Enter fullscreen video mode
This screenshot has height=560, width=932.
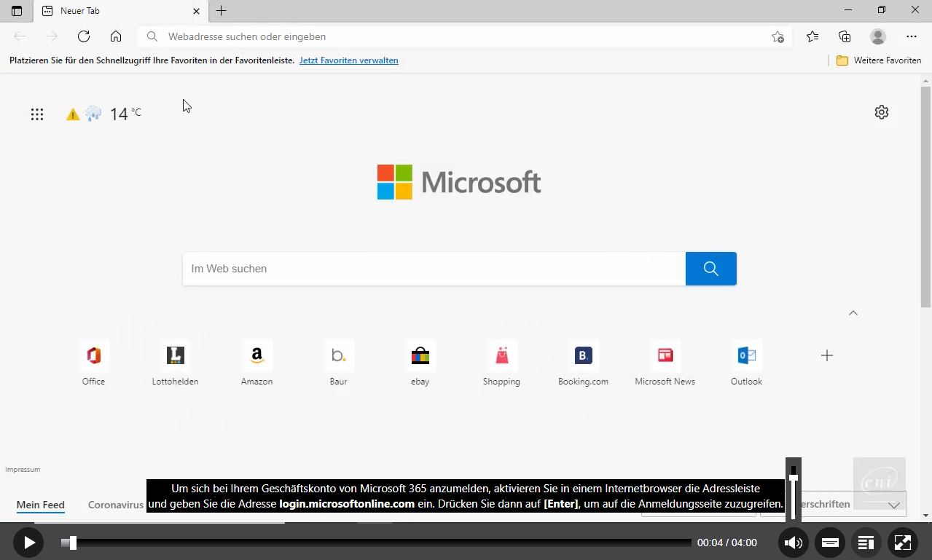point(902,543)
